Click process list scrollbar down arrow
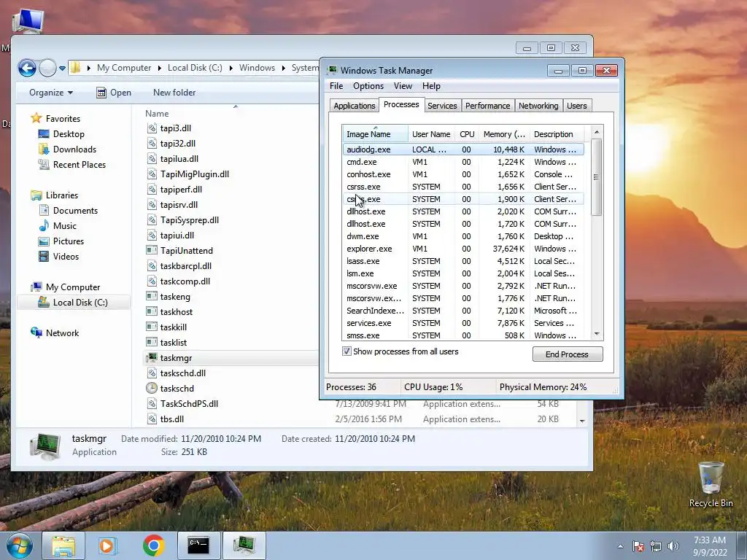 click(x=597, y=334)
